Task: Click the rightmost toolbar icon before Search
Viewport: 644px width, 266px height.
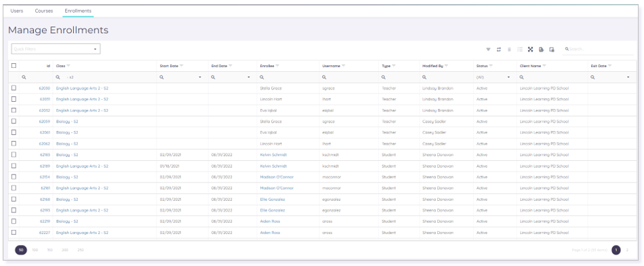Action: (552, 50)
